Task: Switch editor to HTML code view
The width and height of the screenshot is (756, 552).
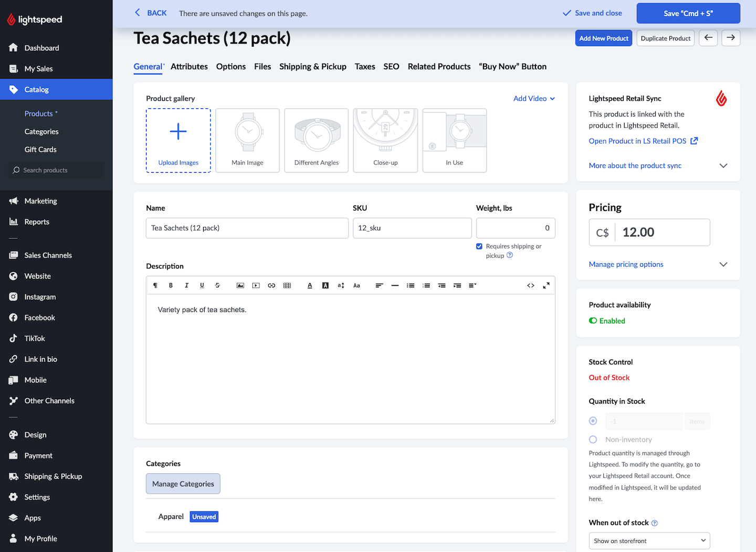Action: pos(531,286)
